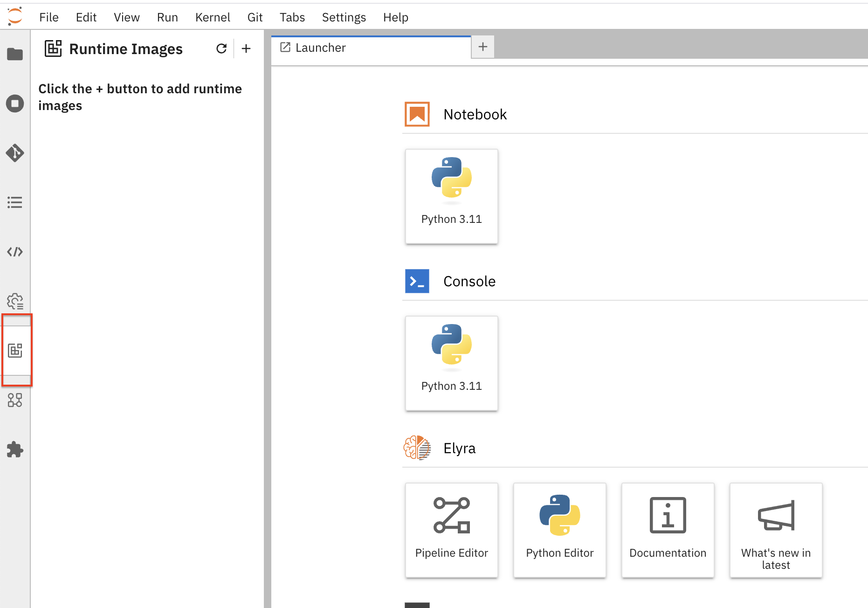Open the Kernel menu
This screenshot has height=608, width=868.
213,17
